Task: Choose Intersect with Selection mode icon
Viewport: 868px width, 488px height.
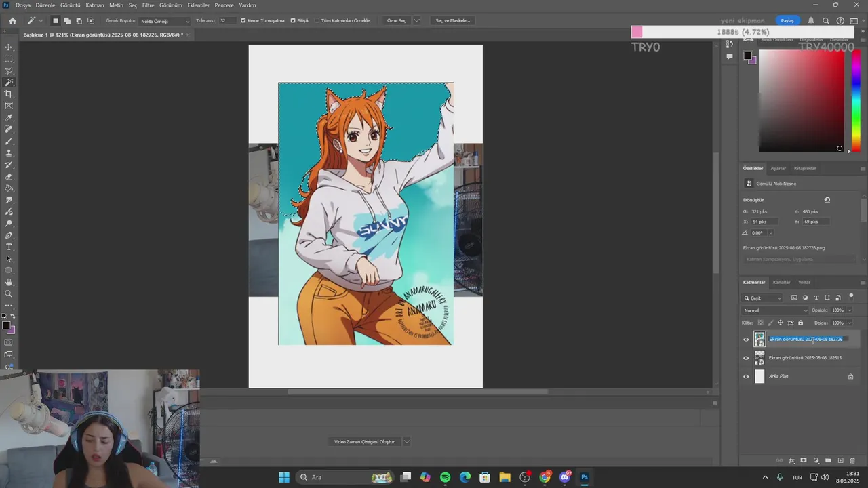Action: pos(90,20)
